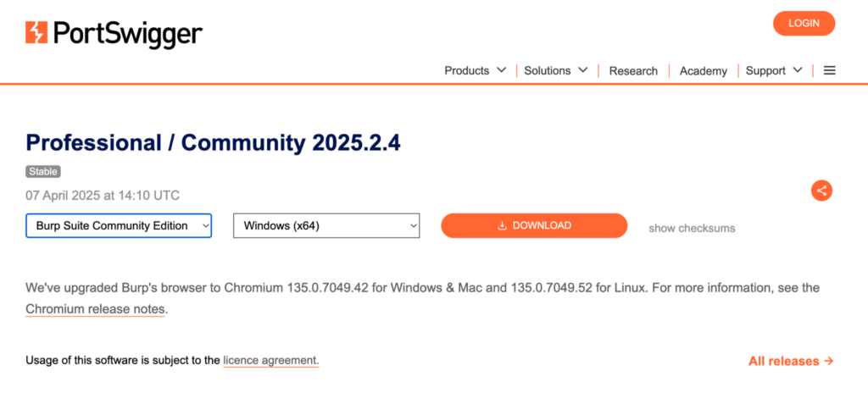Expand the Solutions menu chevron
This screenshot has width=868, height=393.
(x=583, y=70)
